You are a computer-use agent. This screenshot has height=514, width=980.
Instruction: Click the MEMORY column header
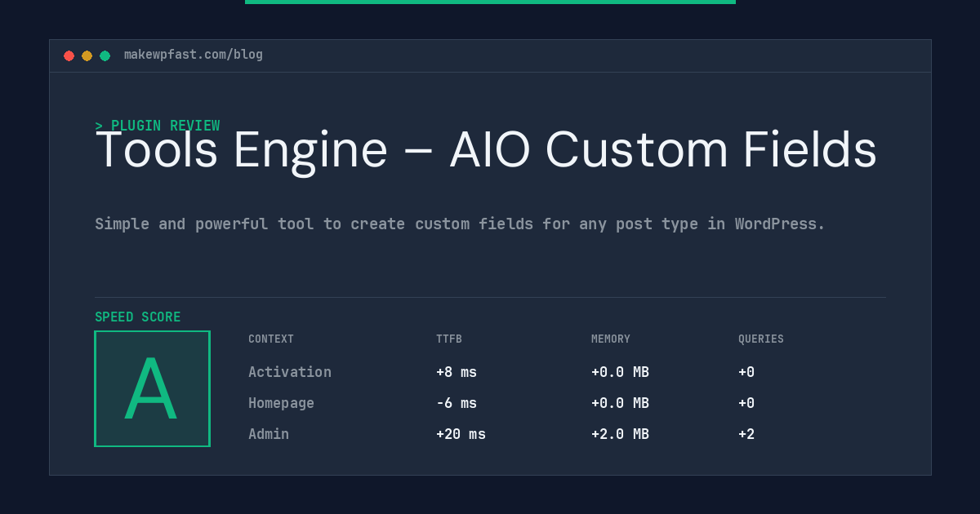611,339
